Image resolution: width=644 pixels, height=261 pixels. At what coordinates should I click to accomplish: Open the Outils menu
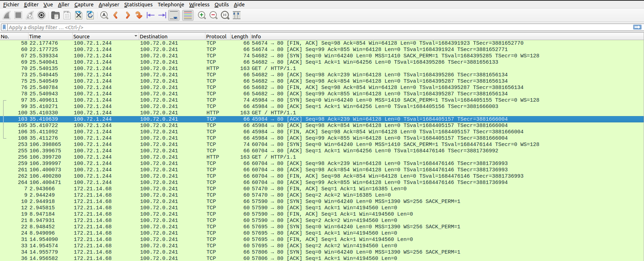point(222,5)
